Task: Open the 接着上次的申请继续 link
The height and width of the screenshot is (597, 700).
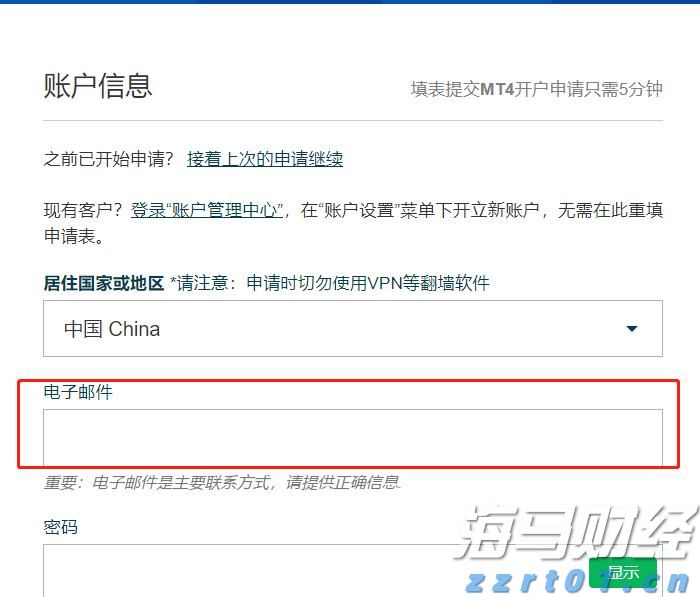Action: (265, 159)
